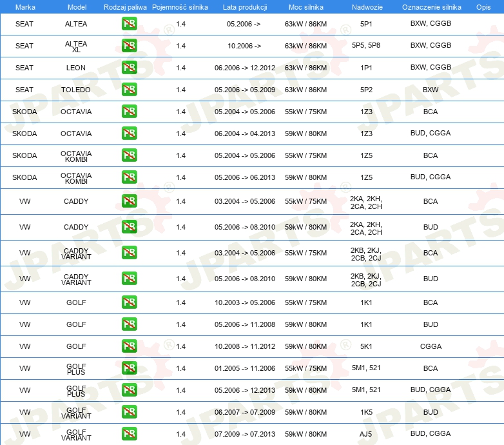
Task: Click fuel icon in CADDY VARIANT BCA row
Action: click(x=129, y=252)
